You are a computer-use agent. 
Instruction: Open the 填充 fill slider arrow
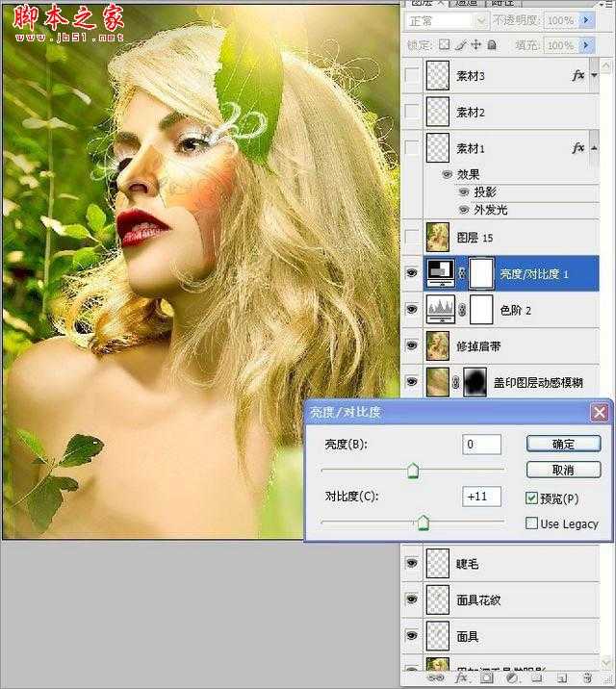coord(586,45)
